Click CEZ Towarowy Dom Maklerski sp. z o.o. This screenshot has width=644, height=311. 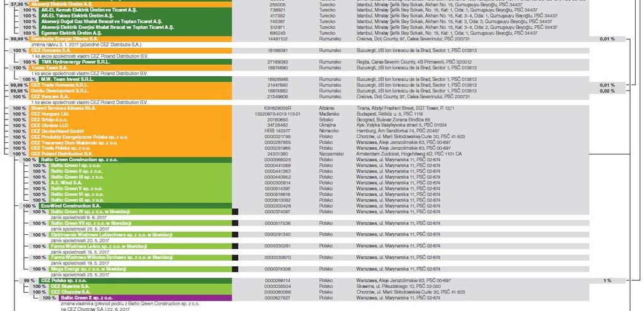[x=74, y=142]
